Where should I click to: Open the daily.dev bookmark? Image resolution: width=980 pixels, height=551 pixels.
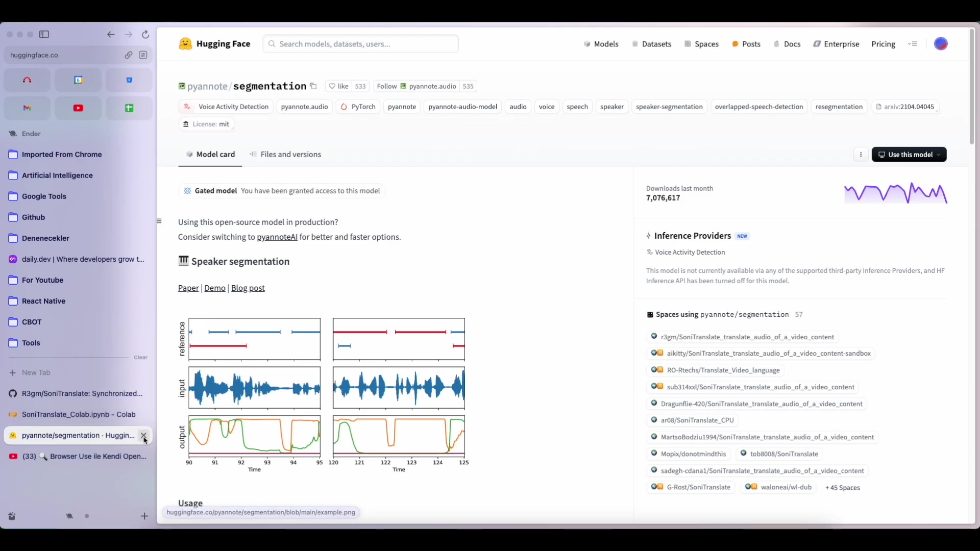pos(78,259)
